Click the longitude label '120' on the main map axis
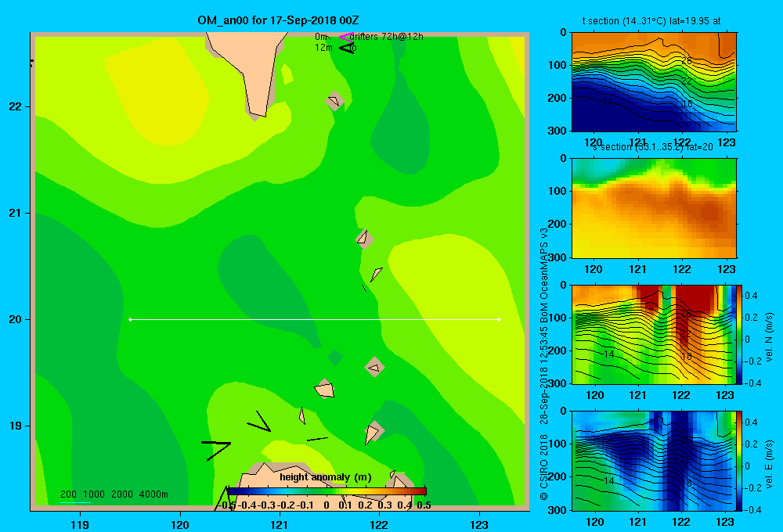 pos(180,524)
